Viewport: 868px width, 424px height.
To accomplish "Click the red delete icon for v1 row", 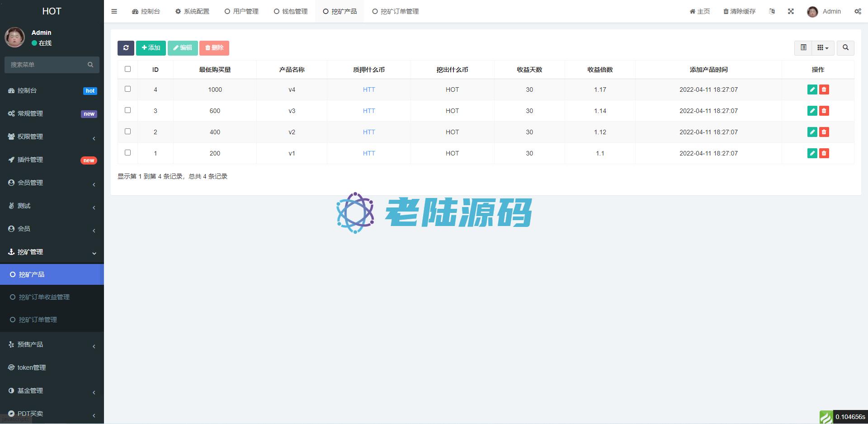I will (x=824, y=153).
